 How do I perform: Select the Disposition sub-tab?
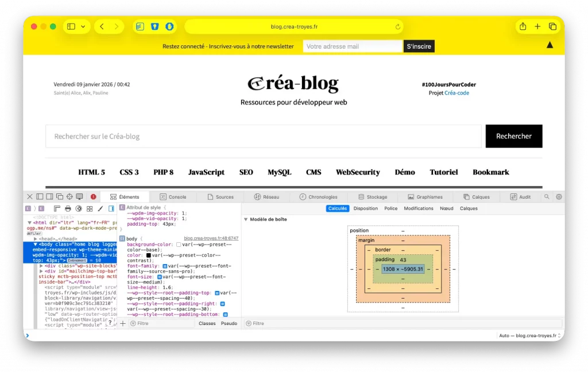(x=366, y=208)
